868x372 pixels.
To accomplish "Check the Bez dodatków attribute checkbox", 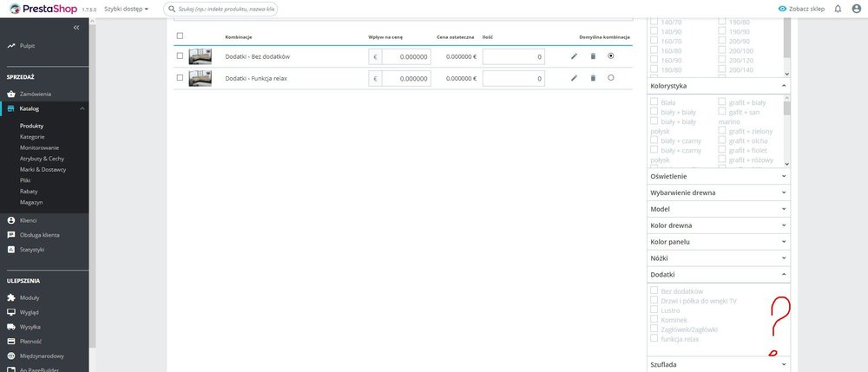I will pyautogui.click(x=654, y=290).
